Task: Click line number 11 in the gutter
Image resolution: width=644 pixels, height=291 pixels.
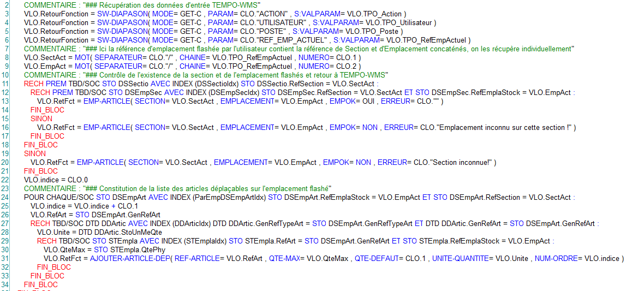Action: pyautogui.click(x=6, y=84)
